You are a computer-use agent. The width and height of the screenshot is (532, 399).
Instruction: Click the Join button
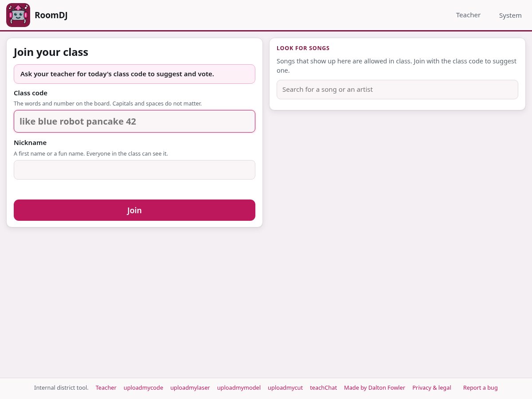(x=134, y=210)
